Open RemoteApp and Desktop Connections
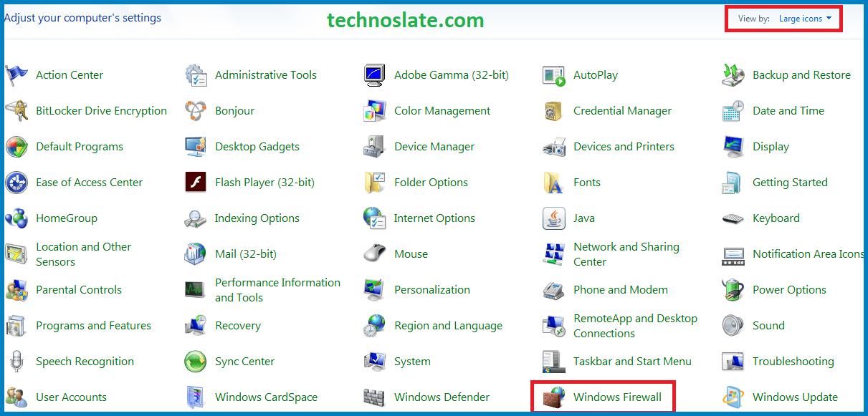 pos(635,326)
